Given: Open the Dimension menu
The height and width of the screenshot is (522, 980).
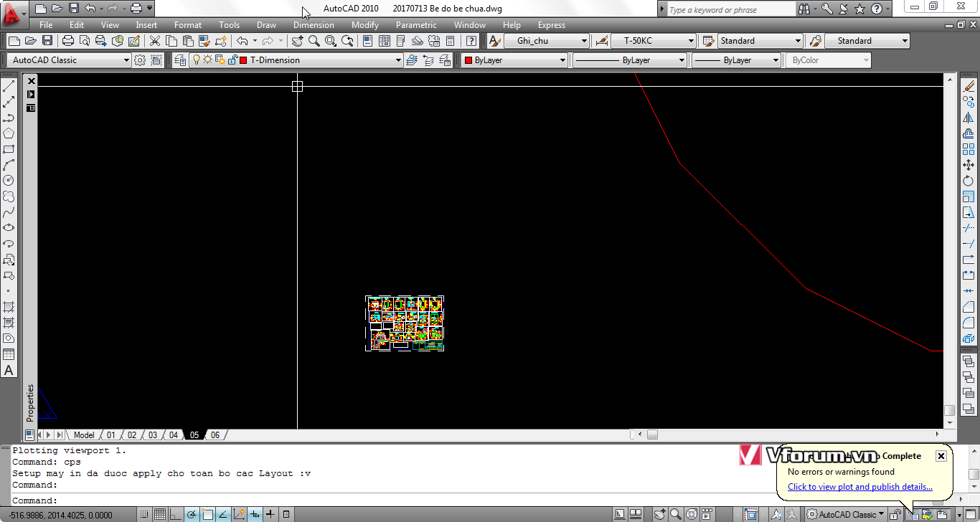Looking at the screenshot, I should 314,25.
